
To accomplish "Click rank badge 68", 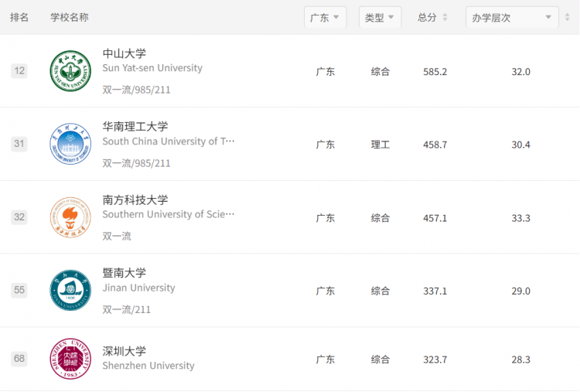I will [x=19, y=358].
